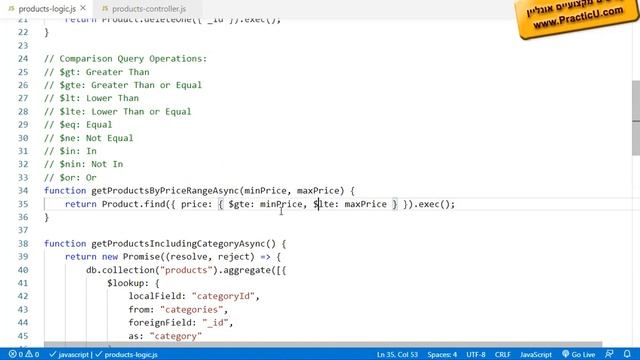The height and width of the screenshot is (360, 640).
Task: Click the function name getProductsIncludingCategoryAsync
Action: click(x=178, y=244)
